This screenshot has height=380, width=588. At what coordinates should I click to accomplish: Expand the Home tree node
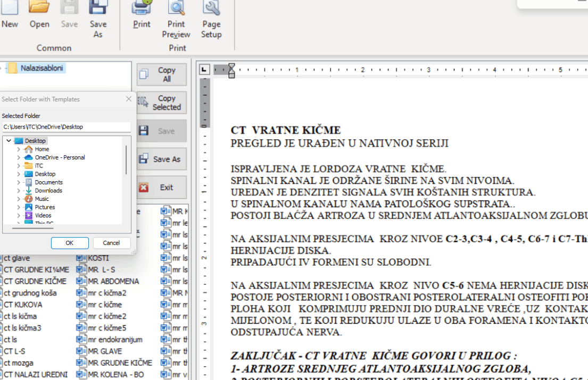point(19,149)
